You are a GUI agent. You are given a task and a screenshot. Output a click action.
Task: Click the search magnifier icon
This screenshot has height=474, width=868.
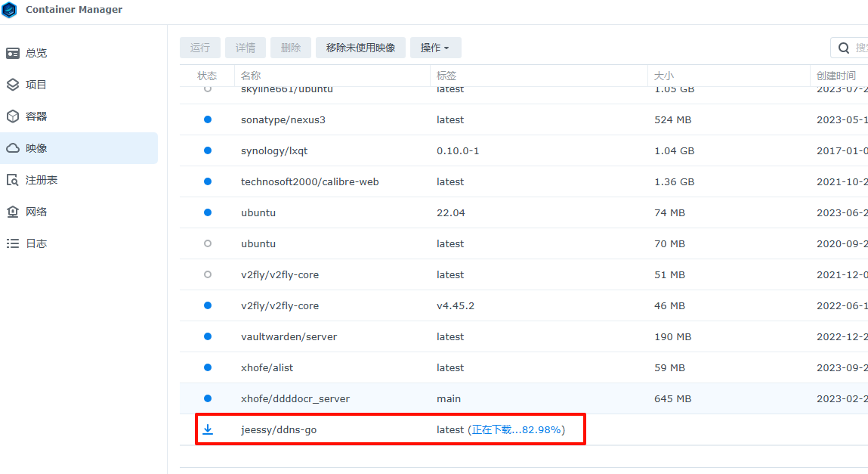844,48
